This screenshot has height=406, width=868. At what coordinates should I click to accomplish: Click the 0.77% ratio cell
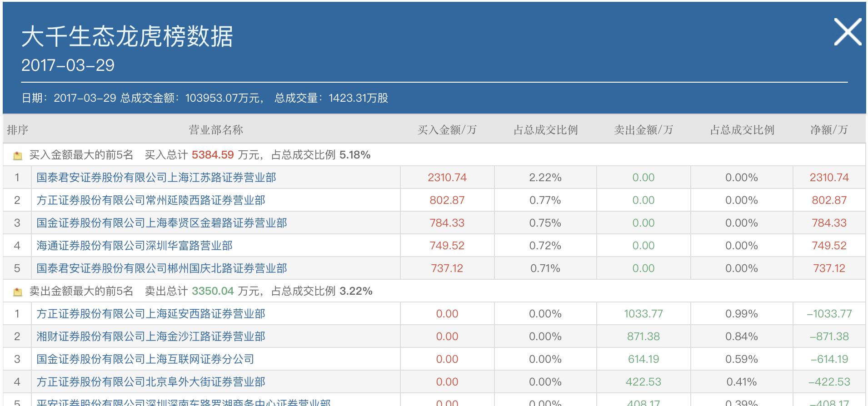coord(545,200)
